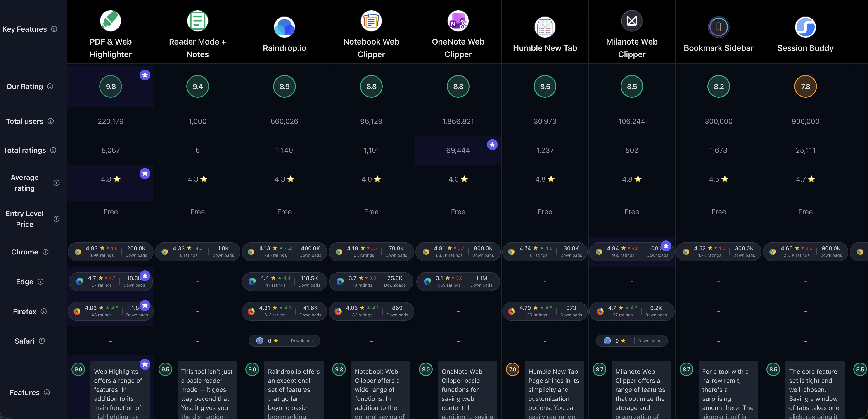Screen dimensions: 868x419
Task: Select total ratings value 25,111
Action: pyautogui.click(x=805, y=150)
